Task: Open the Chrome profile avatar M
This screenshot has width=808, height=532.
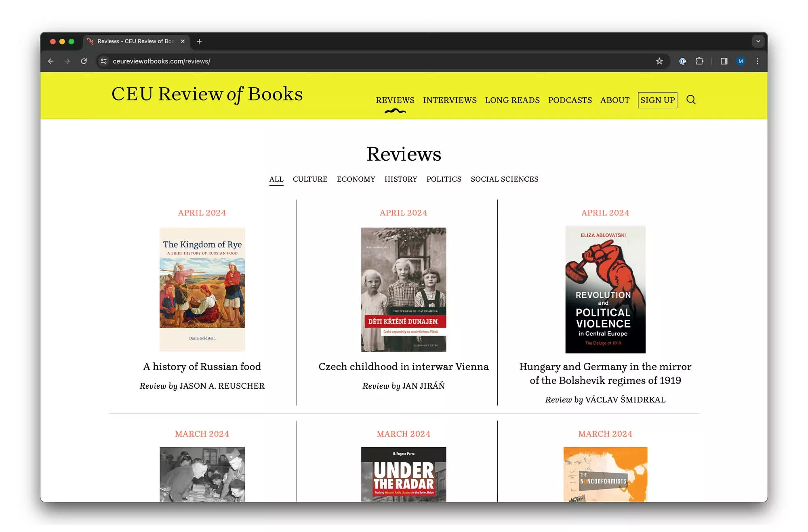Action: coord(741,61)
